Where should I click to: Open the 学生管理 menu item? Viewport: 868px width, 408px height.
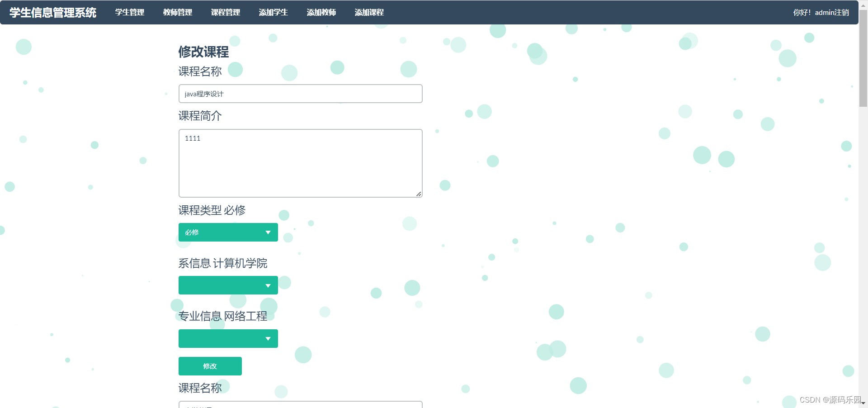tap(129, 12)
